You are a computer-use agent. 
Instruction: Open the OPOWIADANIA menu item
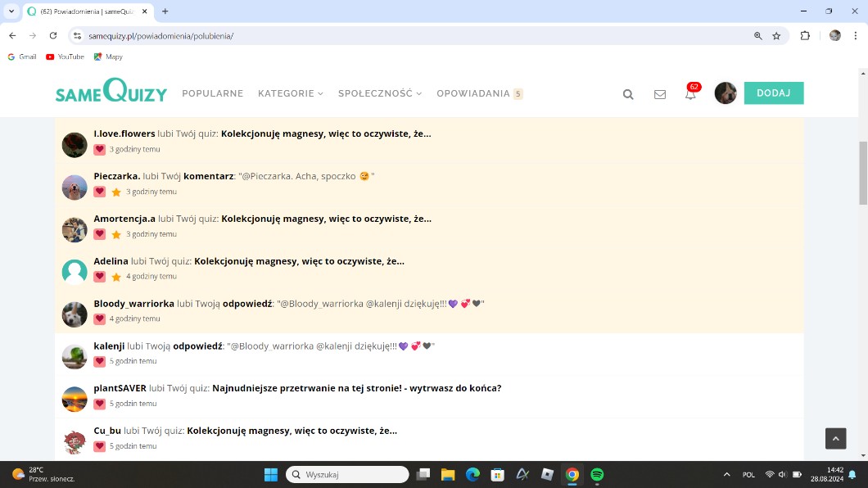click(473, 93)
